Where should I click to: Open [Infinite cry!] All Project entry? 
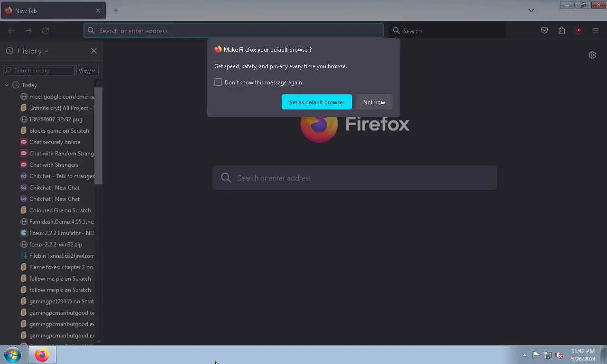[x=57, y=108]
